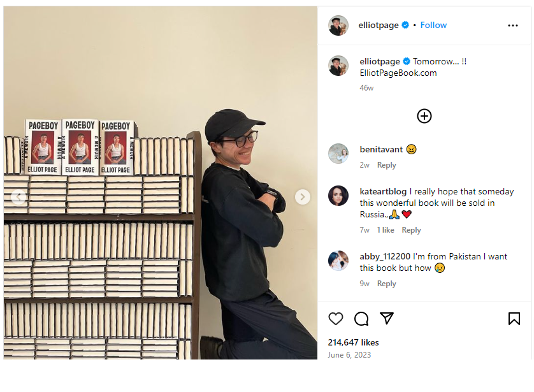Reply to abby_112200's comment

(x=387, y=284)
